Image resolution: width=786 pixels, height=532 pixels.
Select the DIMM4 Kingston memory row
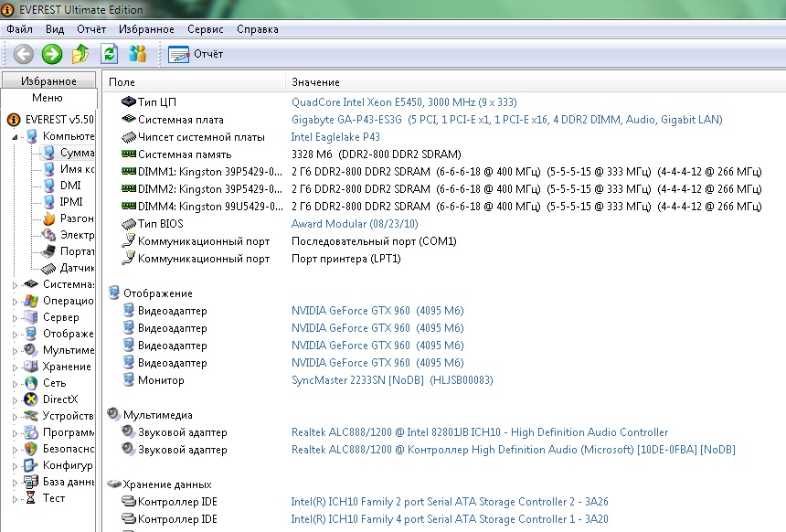pos(442,207)
